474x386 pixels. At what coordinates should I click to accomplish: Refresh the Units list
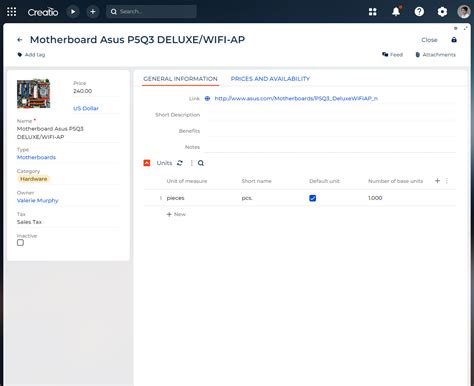(180, 163)
